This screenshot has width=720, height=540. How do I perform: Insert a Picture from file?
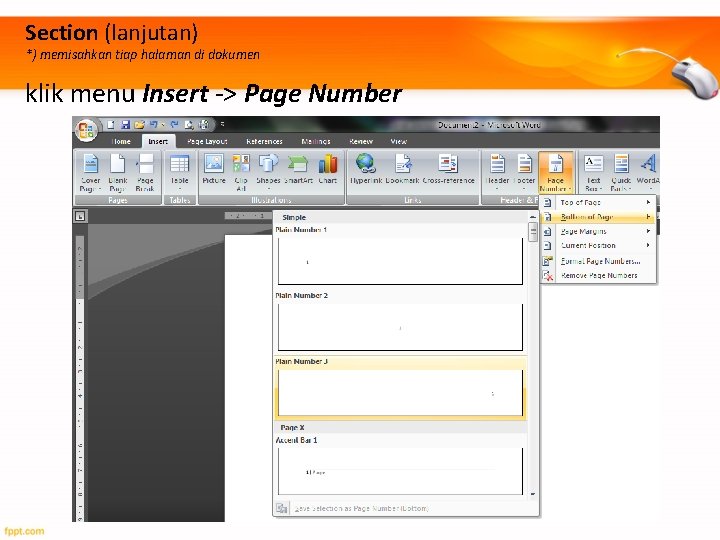click(214, 170)
